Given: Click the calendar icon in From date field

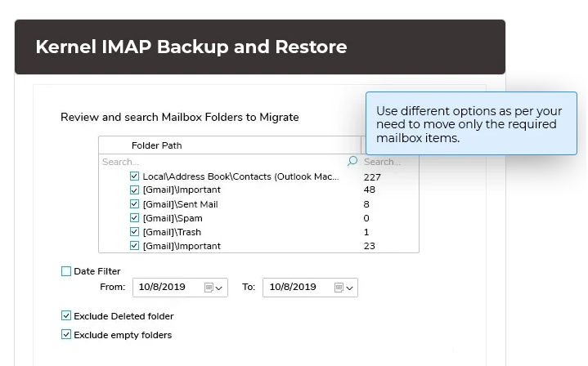Looking at the screenshot, I should pyautogui.click(x=209, y=288).
